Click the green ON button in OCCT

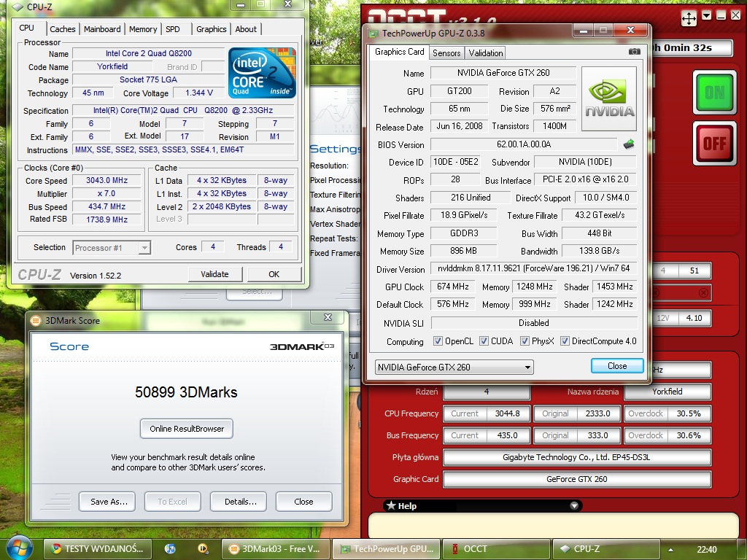[715, 93]
